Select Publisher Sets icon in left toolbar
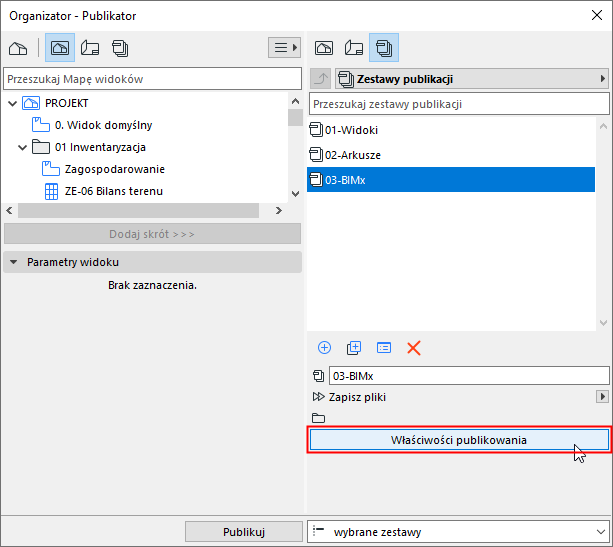Screen dimensions: 613x547 (x=120, y=48)
